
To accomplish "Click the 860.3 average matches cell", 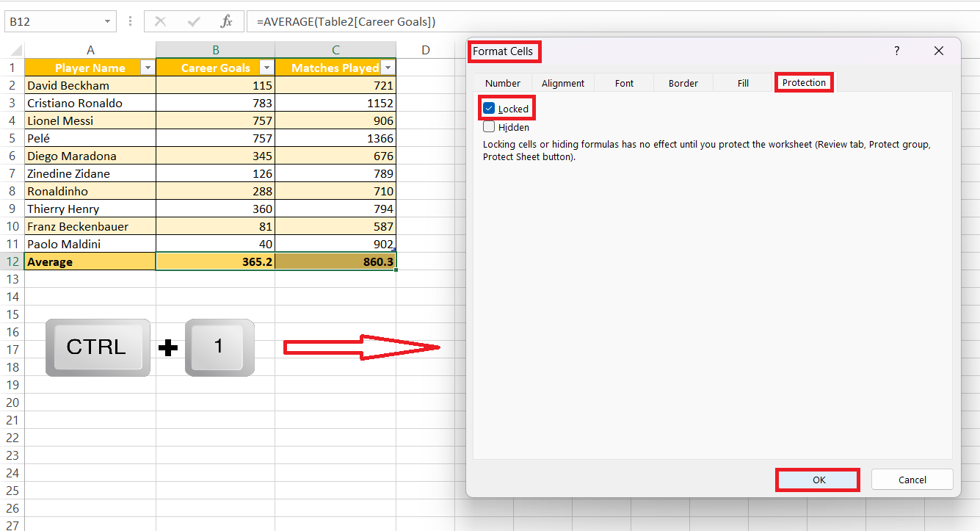I will click(x=335, y=261).
